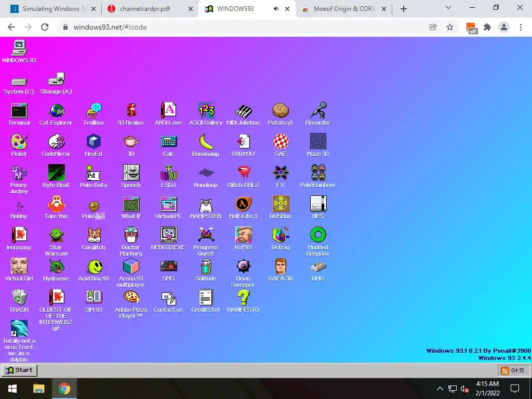The height and width of the screenshot is (399, 532).
Task: Bookmark this page with star icon
Action: click(450, 27)
